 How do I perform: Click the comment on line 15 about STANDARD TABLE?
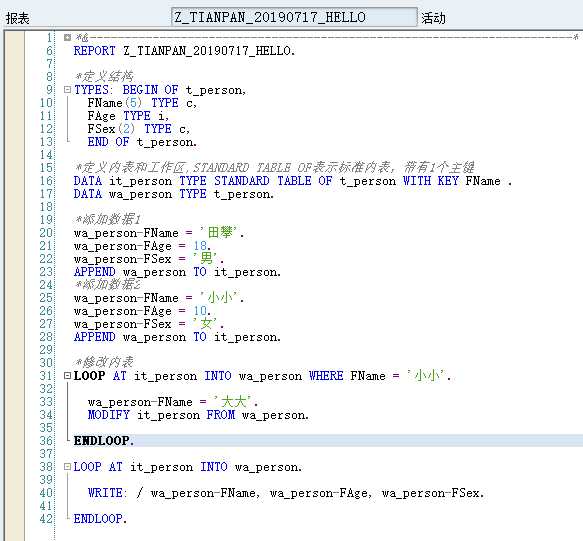[x=274, y=168]
